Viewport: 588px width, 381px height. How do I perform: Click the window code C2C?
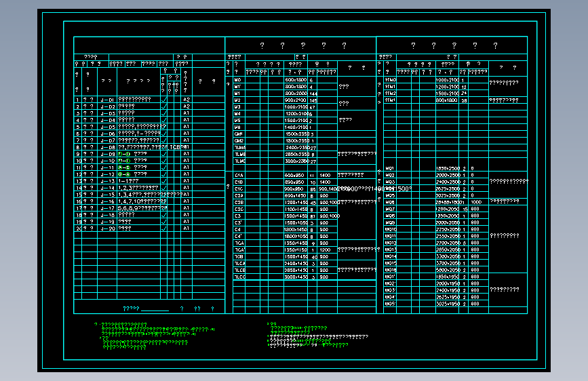(x=239, y=209)
